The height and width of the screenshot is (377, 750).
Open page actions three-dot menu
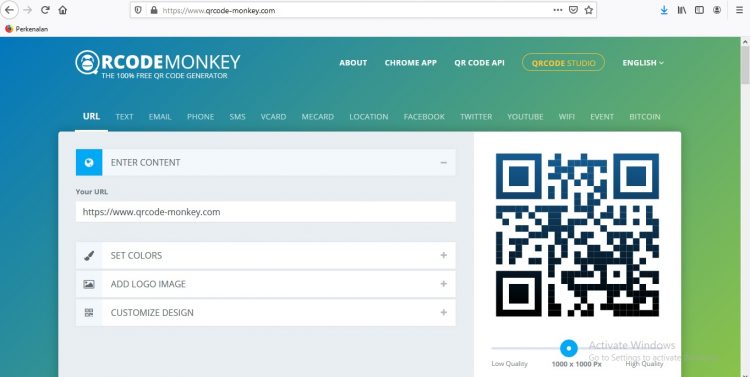tap(558, 10)
